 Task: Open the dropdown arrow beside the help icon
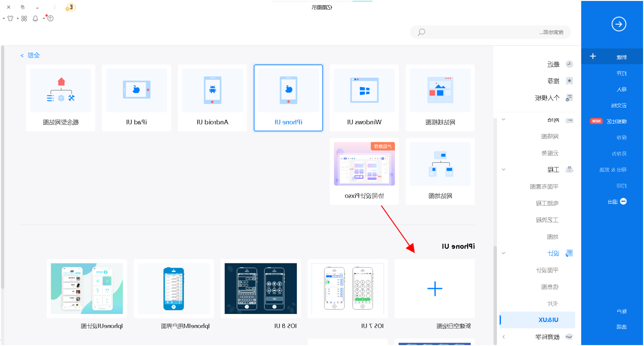[44, 19]
